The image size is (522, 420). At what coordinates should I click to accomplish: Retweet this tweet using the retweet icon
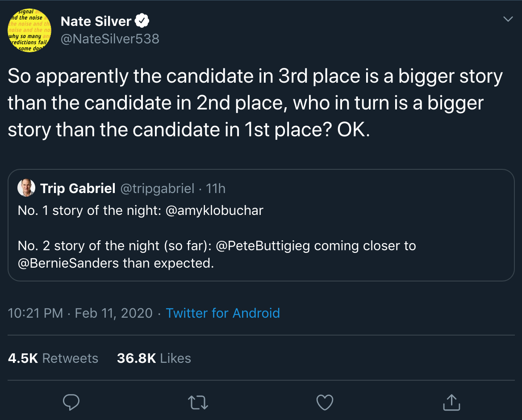coord(198,402)
